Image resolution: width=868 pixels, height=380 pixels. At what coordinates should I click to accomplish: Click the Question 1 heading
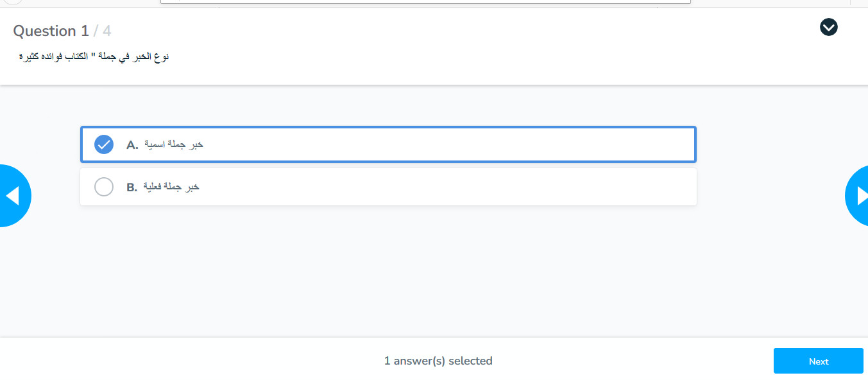[x=51, y=31]
